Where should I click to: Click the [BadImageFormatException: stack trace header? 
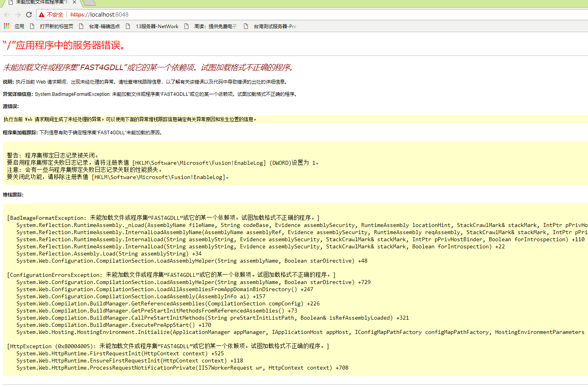point(164,218)
